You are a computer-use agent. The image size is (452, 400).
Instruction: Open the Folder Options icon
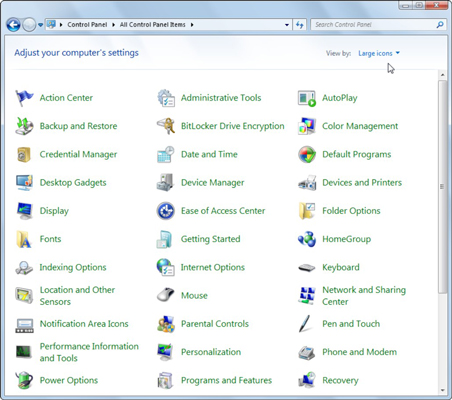[307, 211]
